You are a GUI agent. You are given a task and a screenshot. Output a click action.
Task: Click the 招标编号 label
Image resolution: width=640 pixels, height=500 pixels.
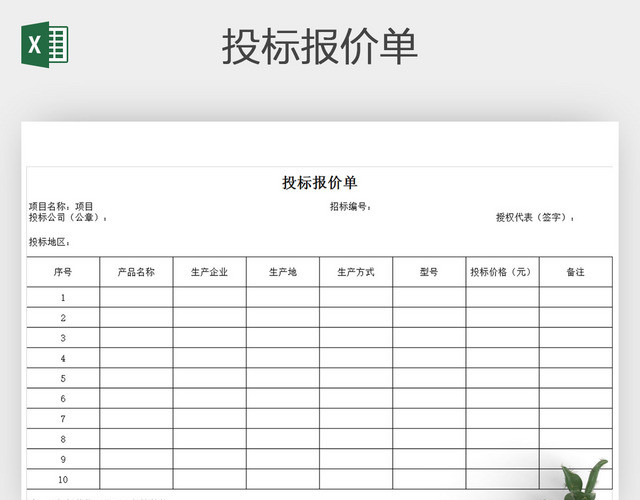(351, 207)
